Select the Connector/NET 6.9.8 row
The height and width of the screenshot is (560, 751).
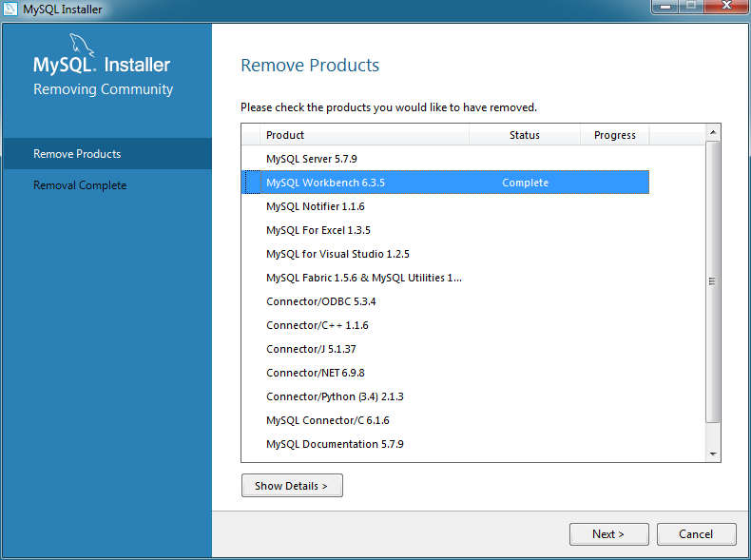coord(446,373)
